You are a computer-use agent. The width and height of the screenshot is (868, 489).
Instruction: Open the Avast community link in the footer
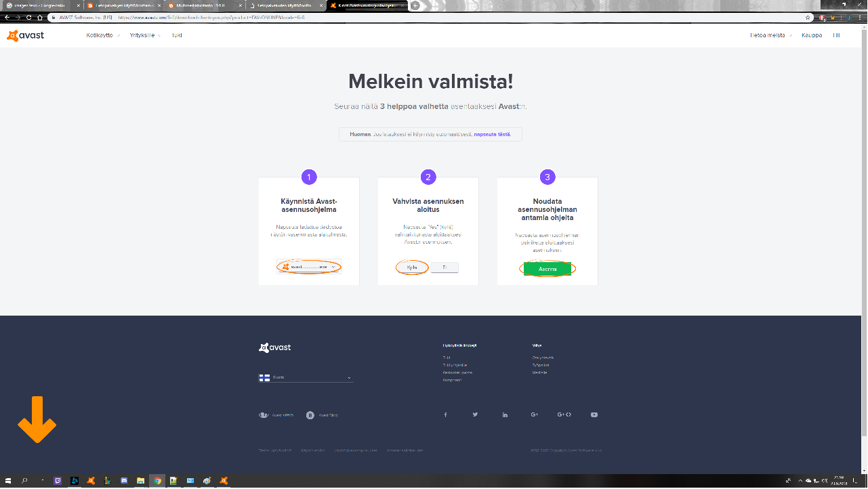click(276, 415)
